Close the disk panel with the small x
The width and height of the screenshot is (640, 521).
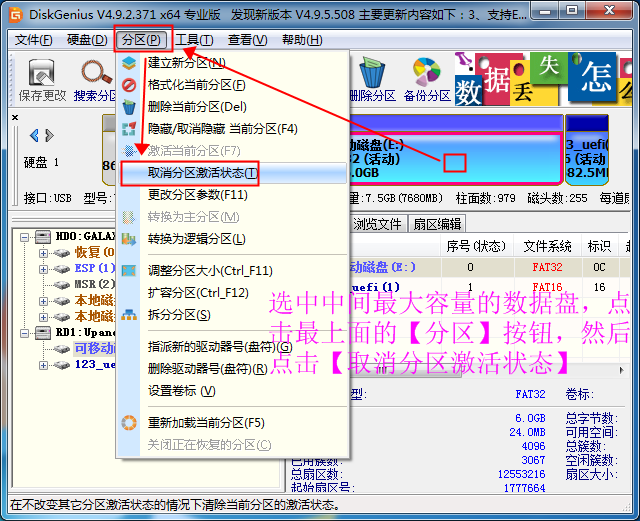click(15, 118)
